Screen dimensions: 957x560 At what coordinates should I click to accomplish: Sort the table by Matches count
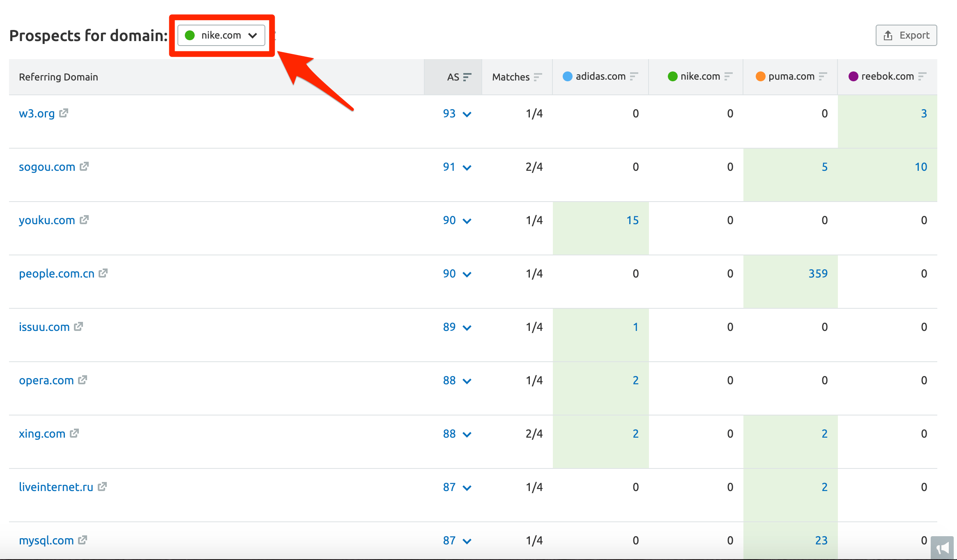(x=538, y=76)
